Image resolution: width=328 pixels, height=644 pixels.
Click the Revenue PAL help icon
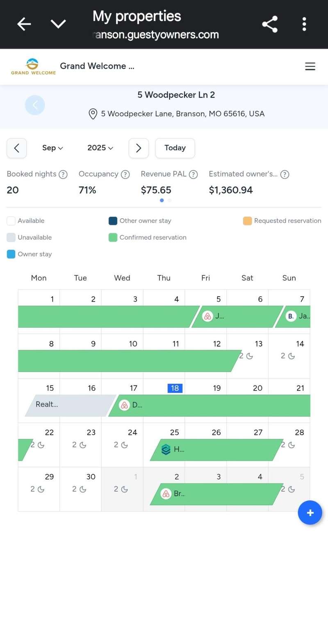pos(194,175)
